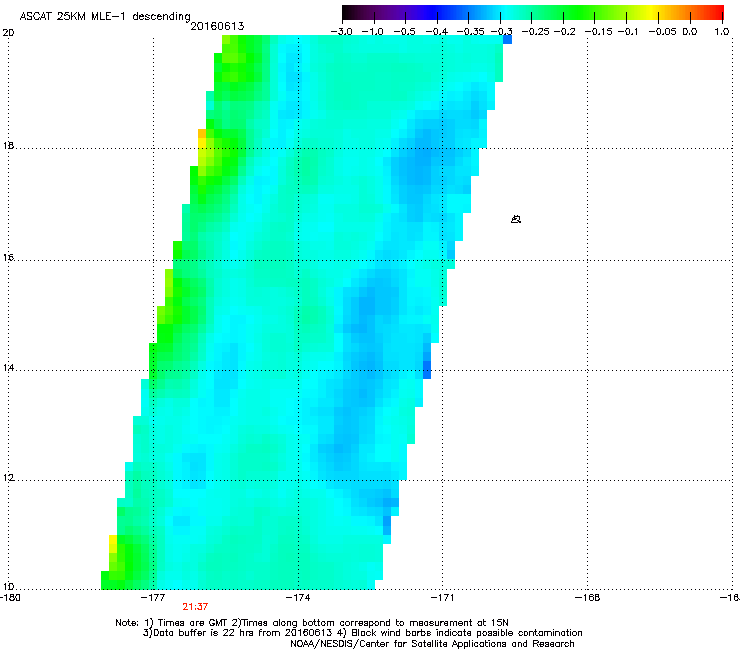740x650 pixels.
Task: Click the NOAA/NESDIS credit line
Action: click(432, 644)
